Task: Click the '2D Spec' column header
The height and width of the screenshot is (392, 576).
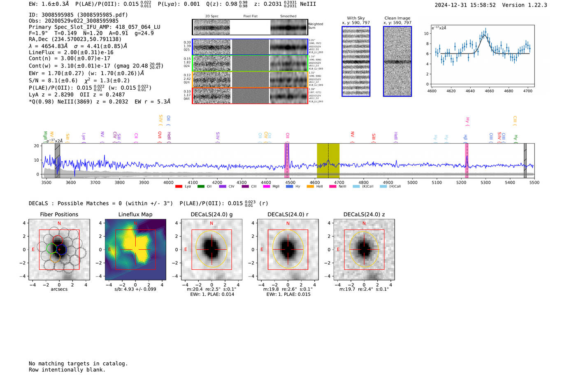Action: [212, 16]
